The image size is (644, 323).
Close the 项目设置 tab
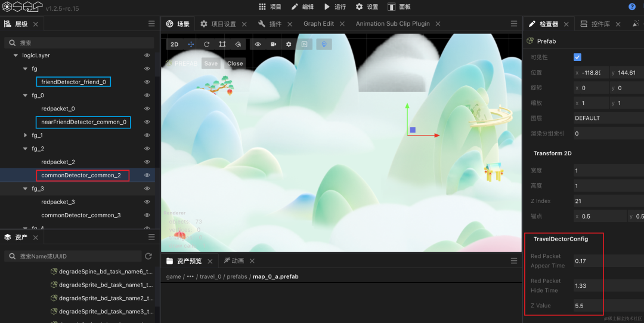coord(244,24)
